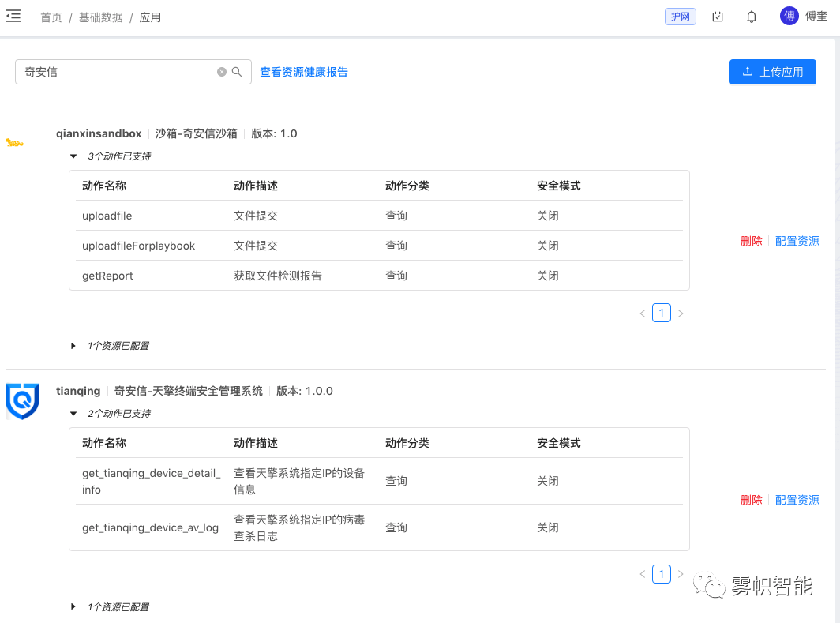Click 关闭 in getReport row
840x623 pixels.
coord(548,276)
